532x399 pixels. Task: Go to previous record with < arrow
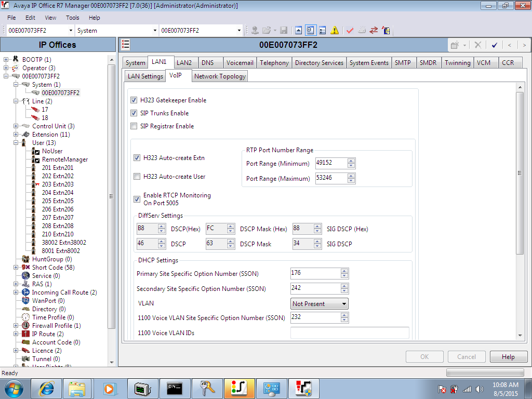(x=510, y=45)
